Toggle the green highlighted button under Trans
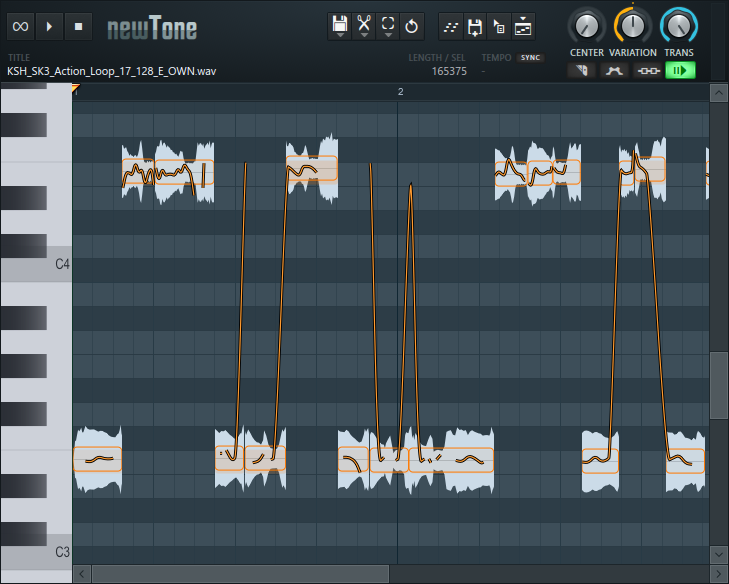729x584 pixels. pos(680,71)
